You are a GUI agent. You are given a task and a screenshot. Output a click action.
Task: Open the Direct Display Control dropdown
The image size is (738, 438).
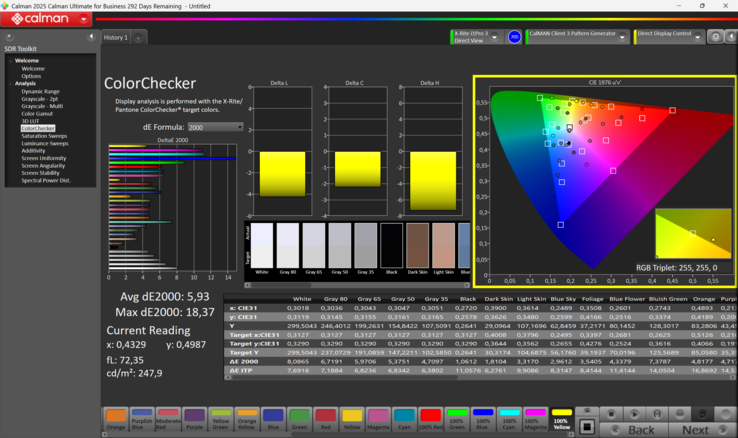(x=698, y=37)
